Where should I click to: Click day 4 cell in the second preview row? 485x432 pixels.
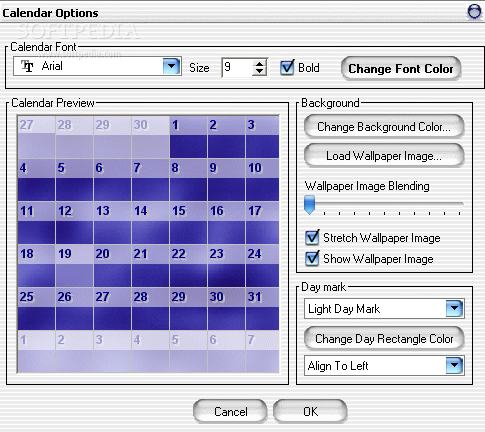pyautogui.click(x=36, y=180)
